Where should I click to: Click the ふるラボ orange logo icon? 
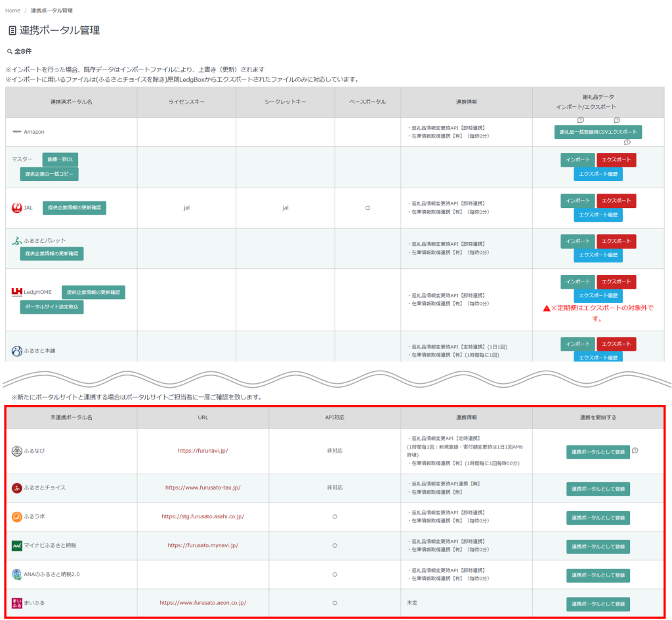pyautogui.click(x=17, y=516)
